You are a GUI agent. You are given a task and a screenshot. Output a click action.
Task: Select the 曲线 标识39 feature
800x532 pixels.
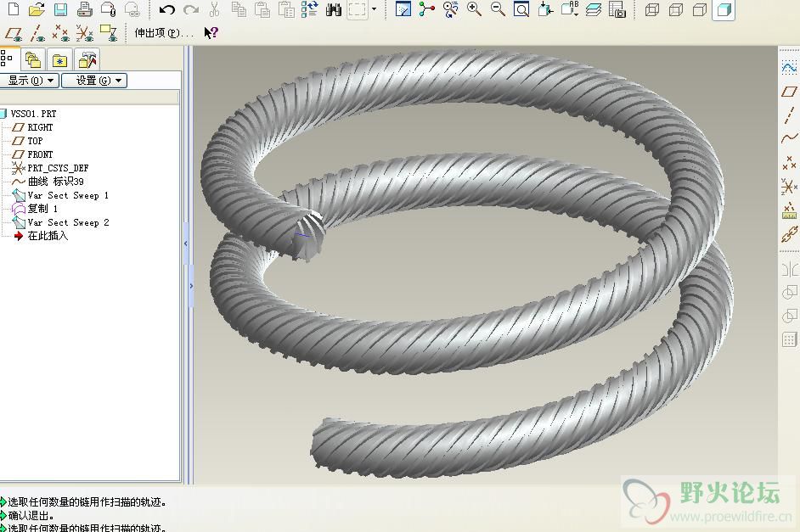[x=55, y=182]
